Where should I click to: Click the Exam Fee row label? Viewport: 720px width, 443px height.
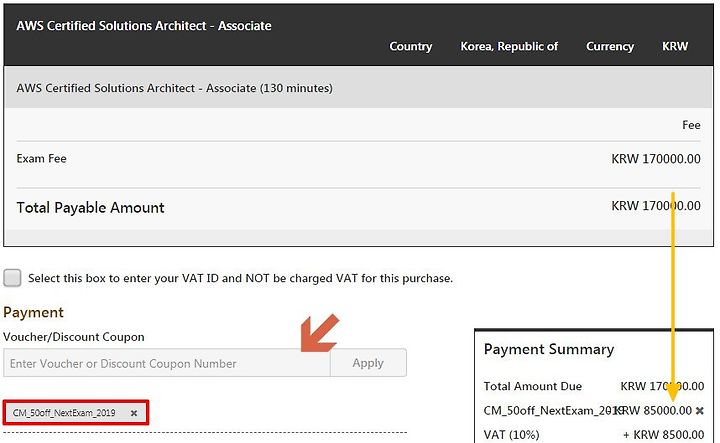41,159
